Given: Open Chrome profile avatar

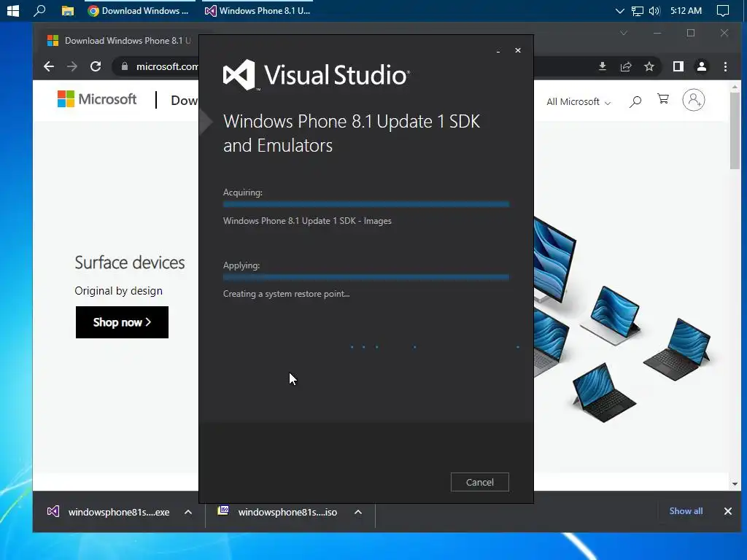Looking at the screenshot, I should 701,66.
